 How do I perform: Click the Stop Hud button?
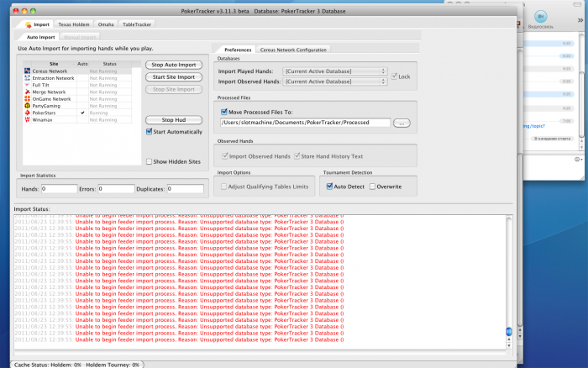click(x=174, y=120)
